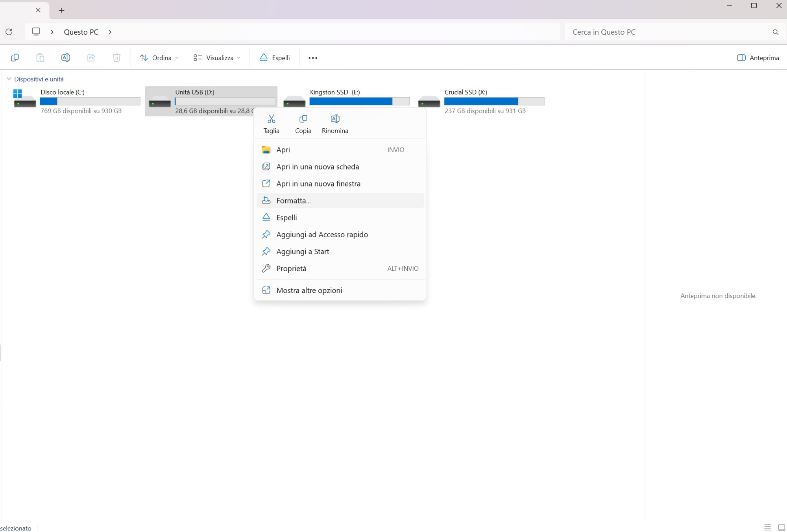Choose Proprietà from the context menu
This screenshot has height=532, width=787.
click(x=291, y=269)
